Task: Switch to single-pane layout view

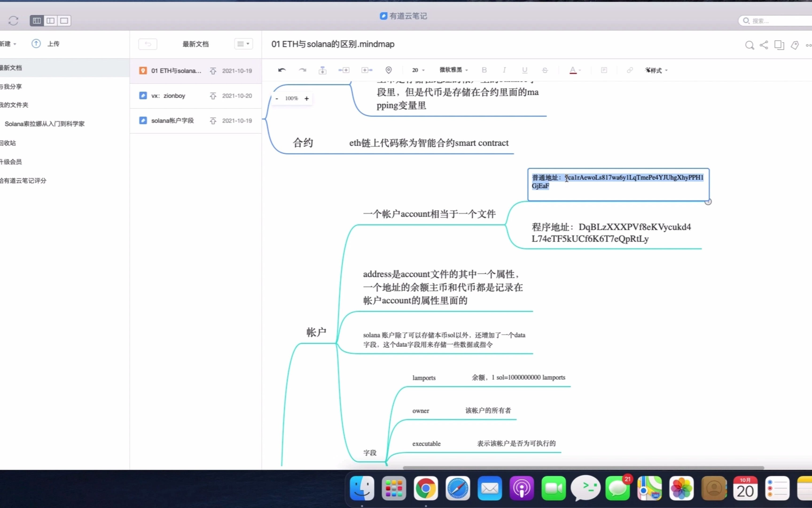Action: click(64, 20)
